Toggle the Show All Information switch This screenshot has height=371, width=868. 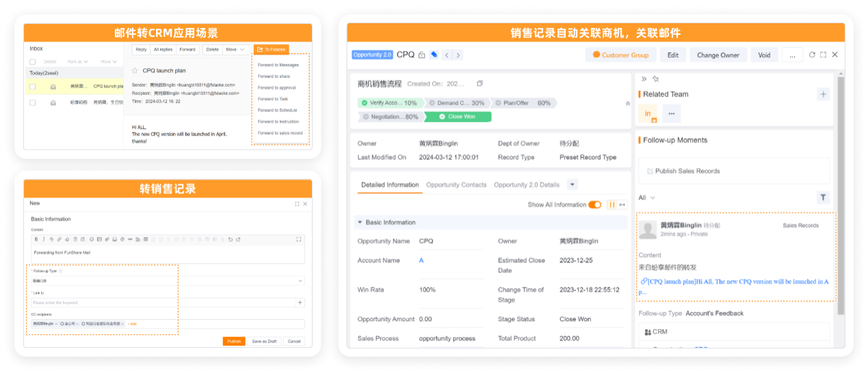(x=594, y=205)
